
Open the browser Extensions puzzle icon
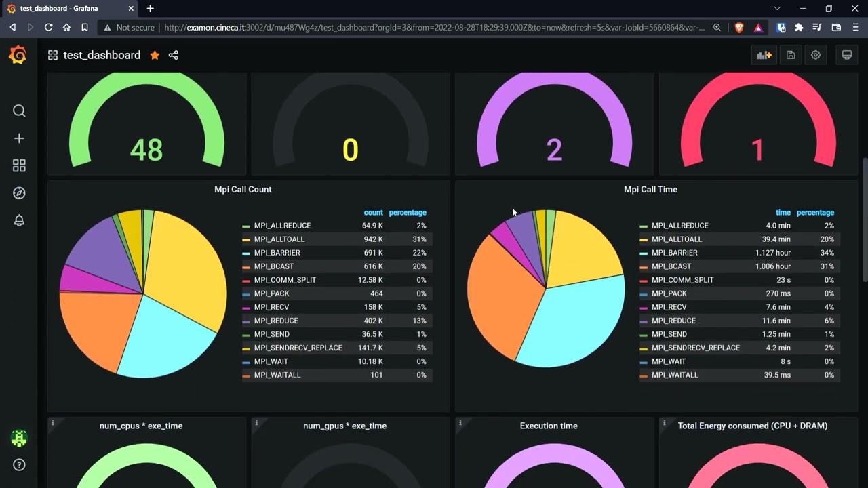click(x=799, y=27)
